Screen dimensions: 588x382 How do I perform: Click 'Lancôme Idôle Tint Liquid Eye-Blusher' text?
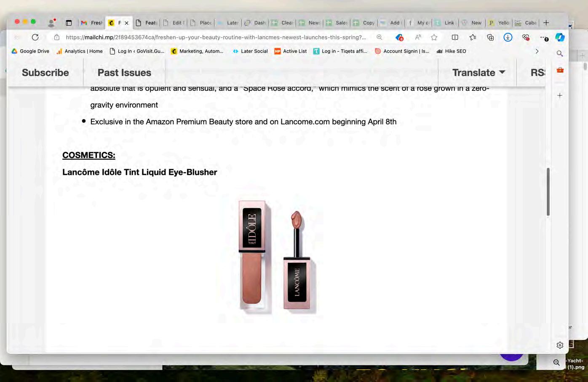(140, 172)
